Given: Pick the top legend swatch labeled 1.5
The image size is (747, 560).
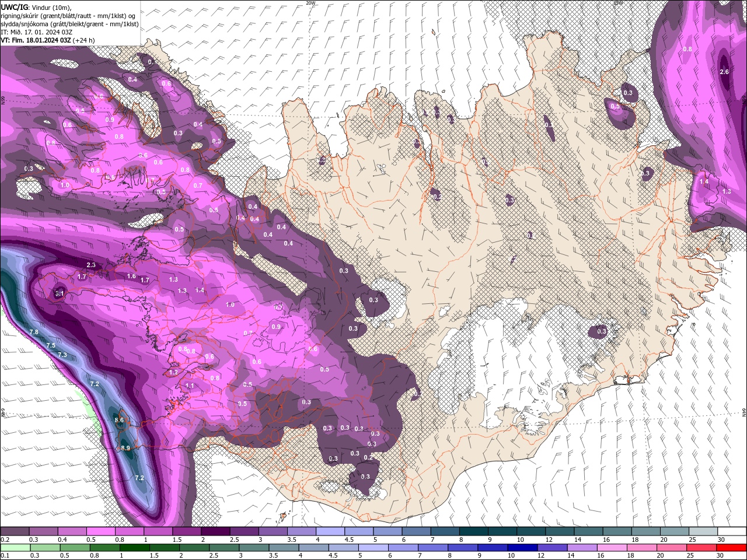Looking at the screenshot, I should (186, 531).
